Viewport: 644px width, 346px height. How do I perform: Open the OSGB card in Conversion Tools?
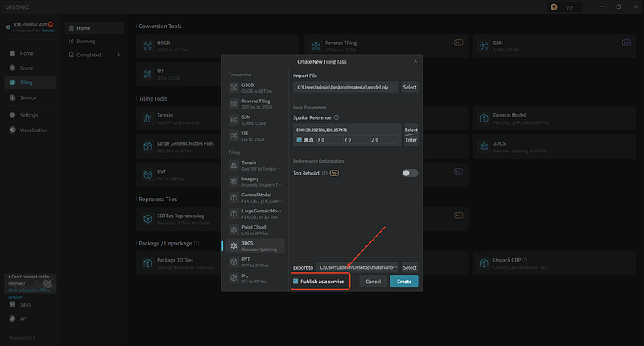(217, 46)
